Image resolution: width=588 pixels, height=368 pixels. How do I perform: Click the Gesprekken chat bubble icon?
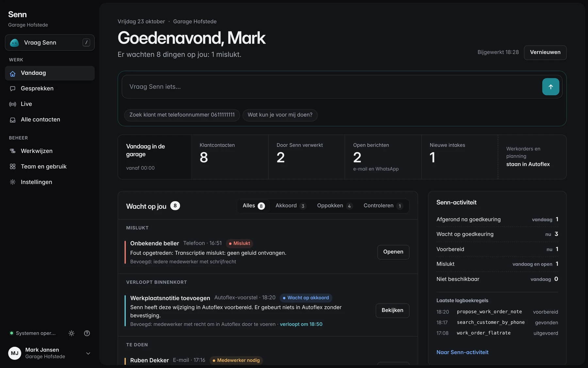(x=13, y=89)
